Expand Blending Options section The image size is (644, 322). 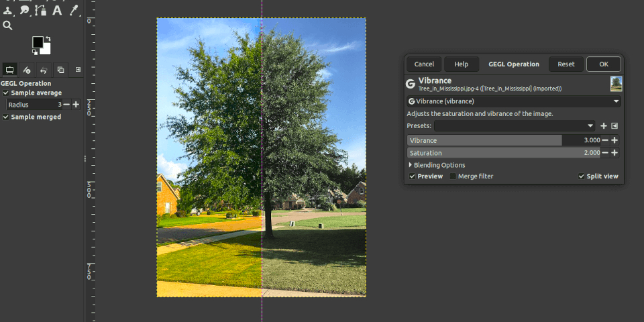(x=411, y=165)
